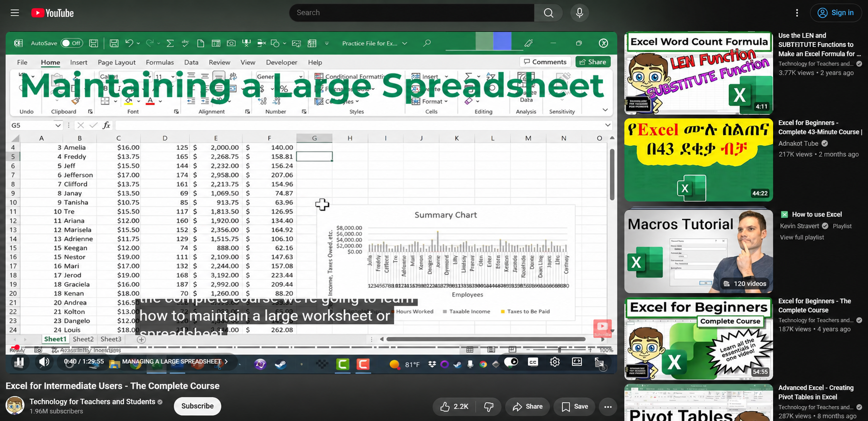Toggle theater mode in the player
Image resolution: width=868 pixels, height=421 pixels.
pyautogui.click(x=577, y=362)
